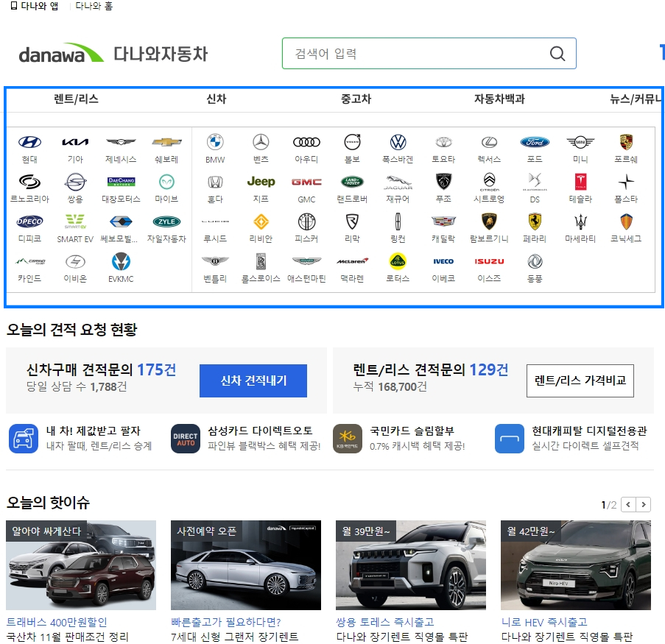Image resolution: width=665 pixels, height=644 pixels.
Task: Open the McLaren (맥라렌) logo
Action: click(x=353, y=261)
